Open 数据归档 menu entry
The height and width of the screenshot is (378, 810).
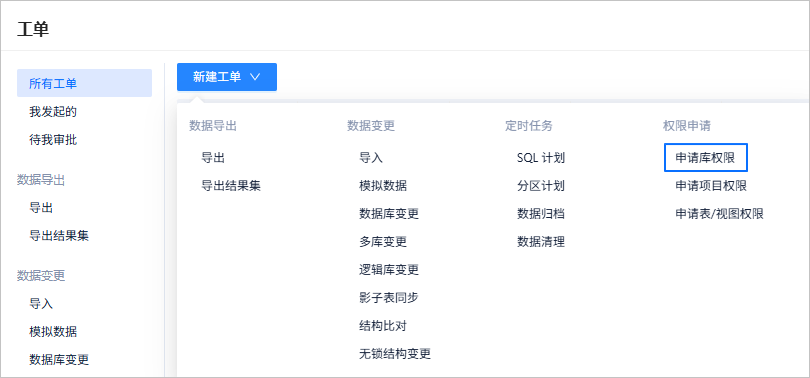541,214
